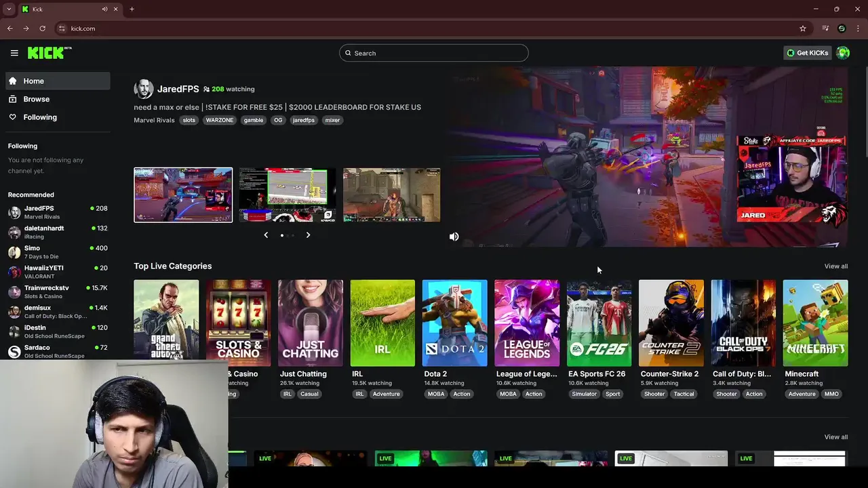Click the Sport tag under EA Sports

coord(613,394)
